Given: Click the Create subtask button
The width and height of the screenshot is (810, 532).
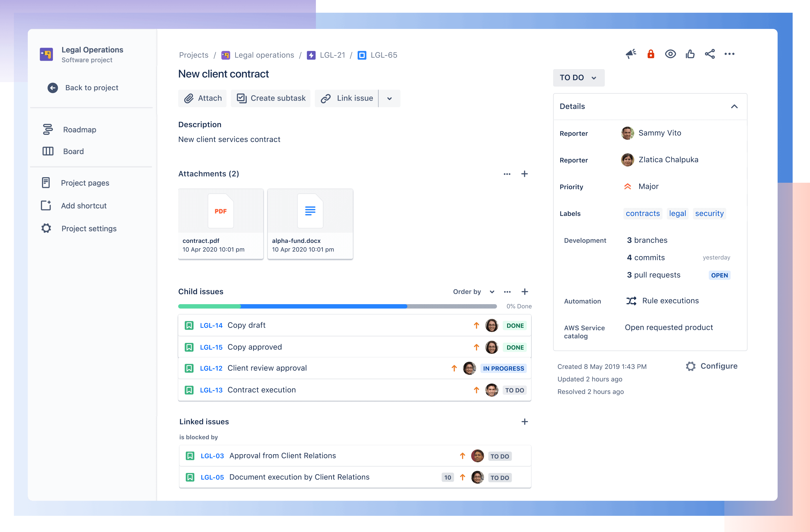Looking at the screenshot, I should (271, 98).
